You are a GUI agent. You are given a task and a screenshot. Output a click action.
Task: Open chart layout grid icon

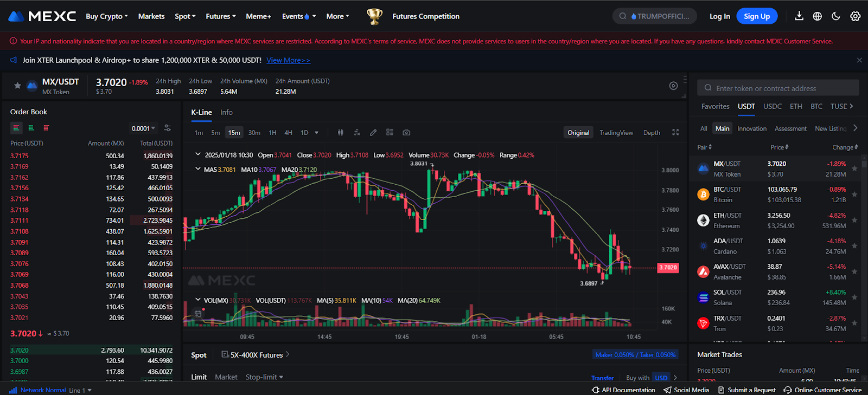click(x=390, y=132)
